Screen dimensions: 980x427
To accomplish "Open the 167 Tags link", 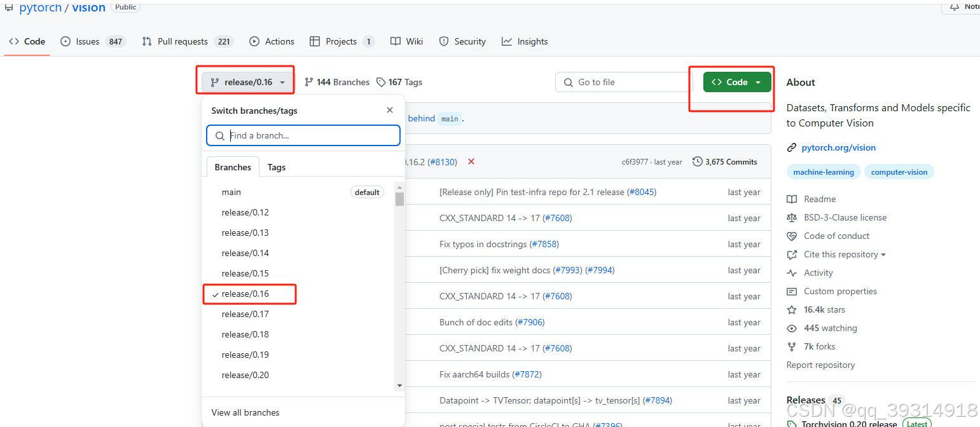I will [x=399, y=82].
